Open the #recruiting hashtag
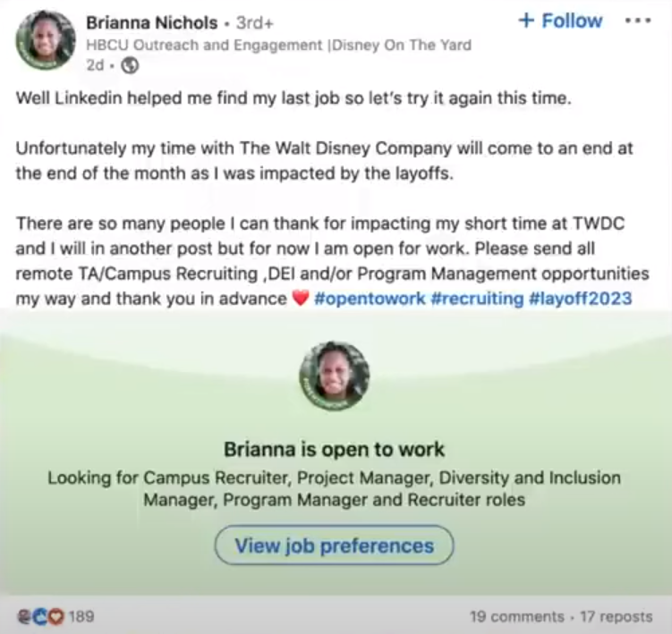Viewport: 672px width, 634px height. click(x=477, y=298)
